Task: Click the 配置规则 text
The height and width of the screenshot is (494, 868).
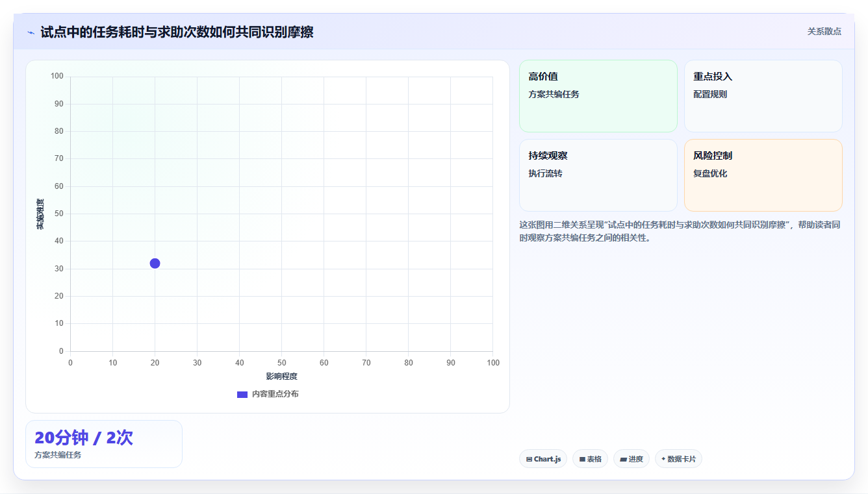Action: pos(710,94)
